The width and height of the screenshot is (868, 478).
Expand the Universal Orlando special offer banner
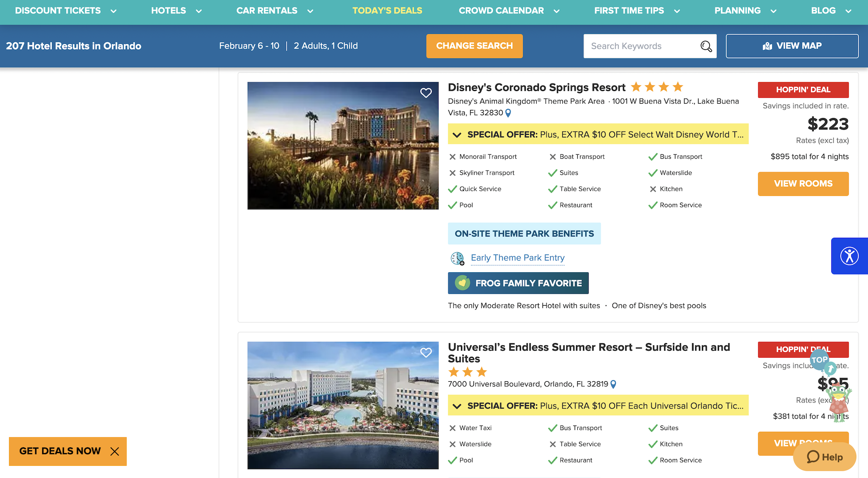[598, 406]
